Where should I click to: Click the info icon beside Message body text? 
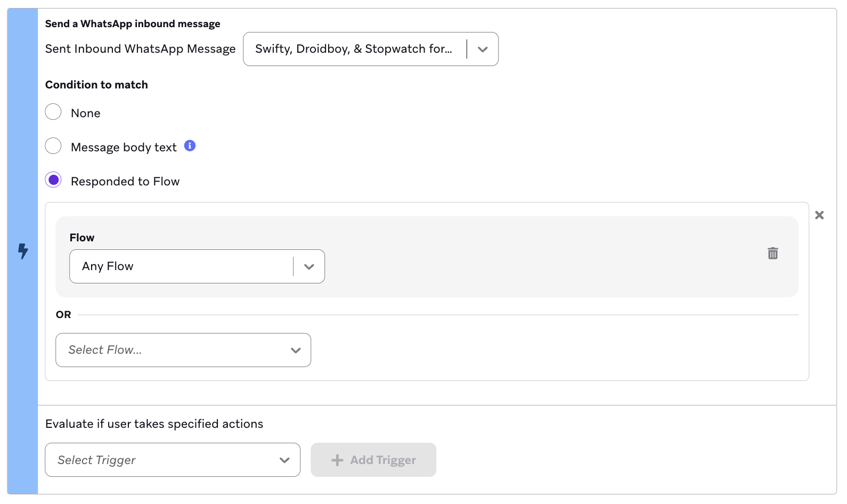[x=190, y=146]
